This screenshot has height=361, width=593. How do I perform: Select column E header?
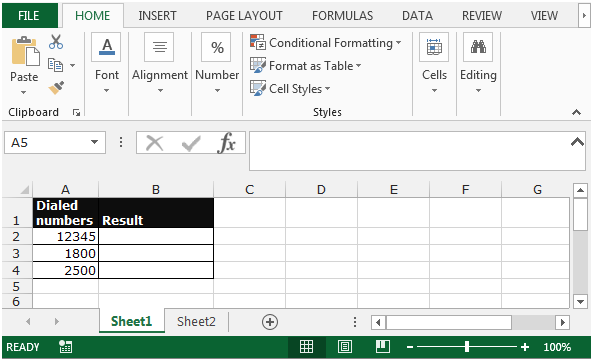point(393,189)
